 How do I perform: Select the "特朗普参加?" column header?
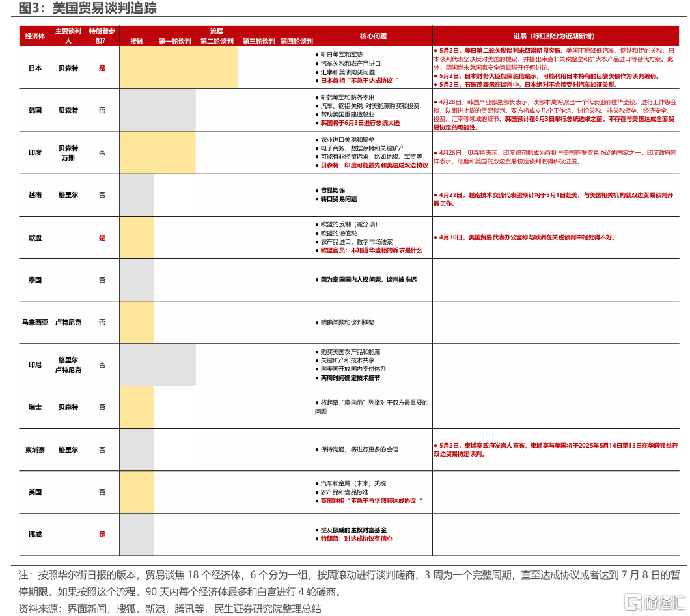coord(102,36)
